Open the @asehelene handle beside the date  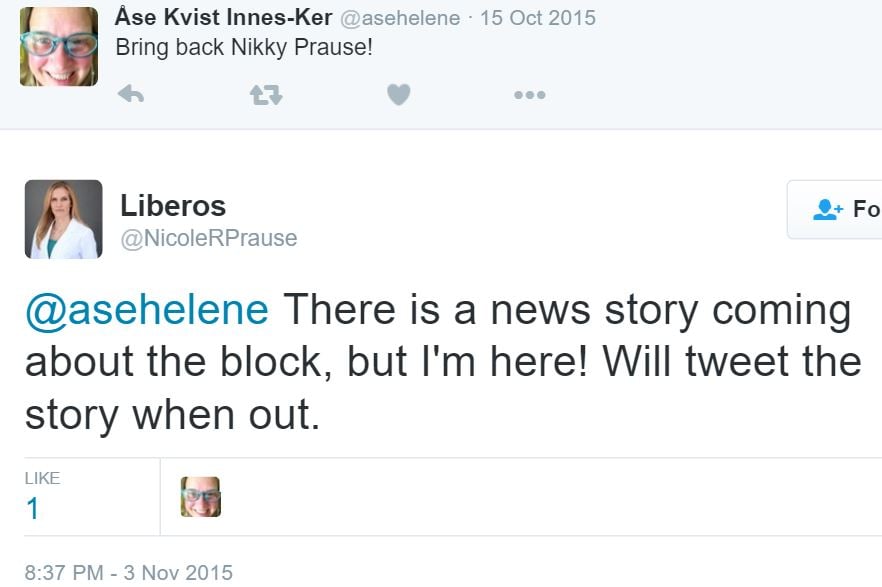click(x=401, y=18)
